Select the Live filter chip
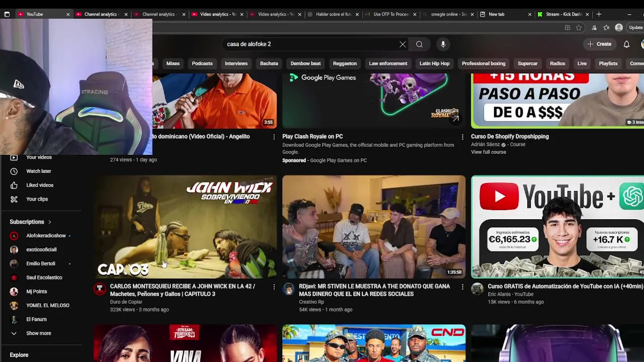644x362 pixels. tap(582, 63)
